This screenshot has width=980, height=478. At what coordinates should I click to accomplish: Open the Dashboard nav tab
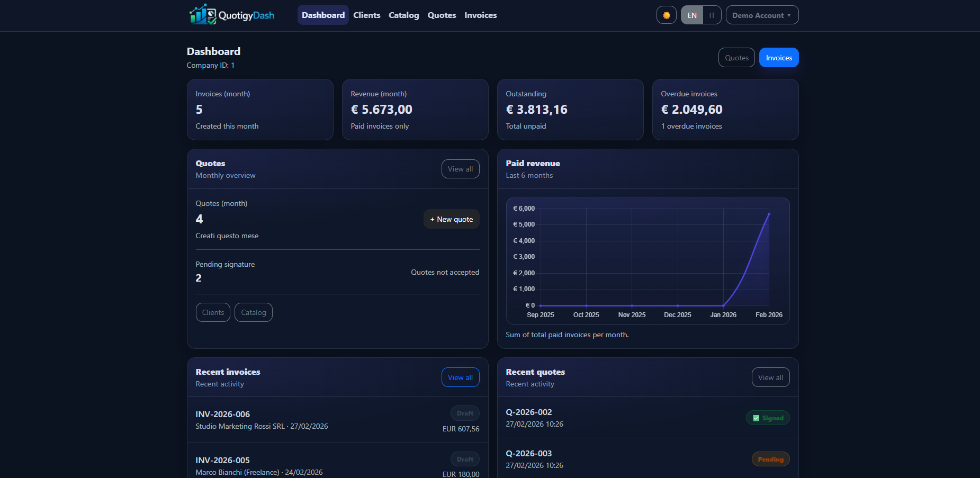pos(323,15)
